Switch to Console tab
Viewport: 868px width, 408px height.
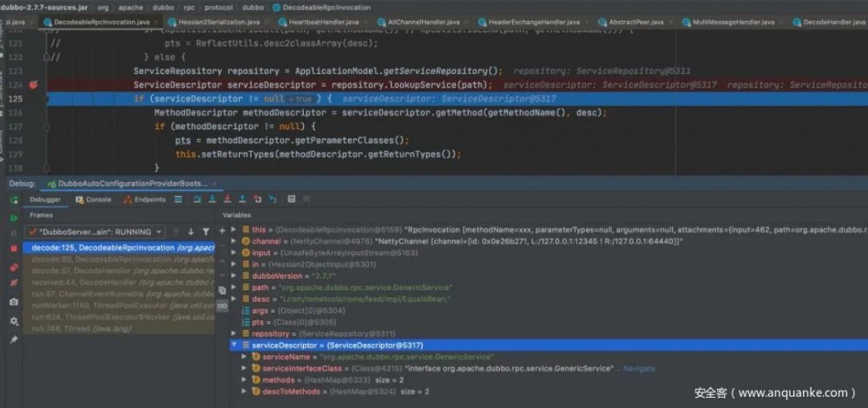click(x=94, y=200)
